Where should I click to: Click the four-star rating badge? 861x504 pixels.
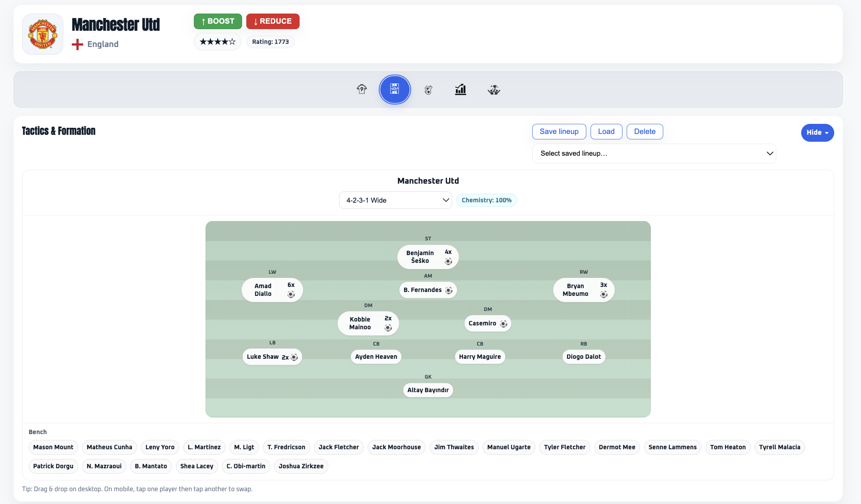218,42
